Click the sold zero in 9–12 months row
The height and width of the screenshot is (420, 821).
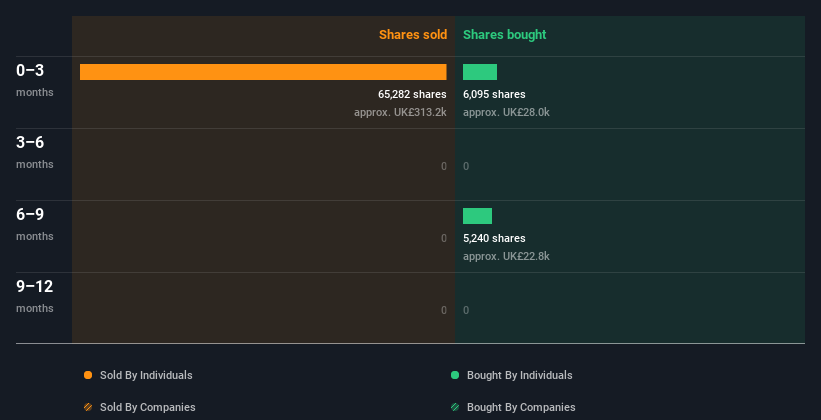(x=443, y=310)
